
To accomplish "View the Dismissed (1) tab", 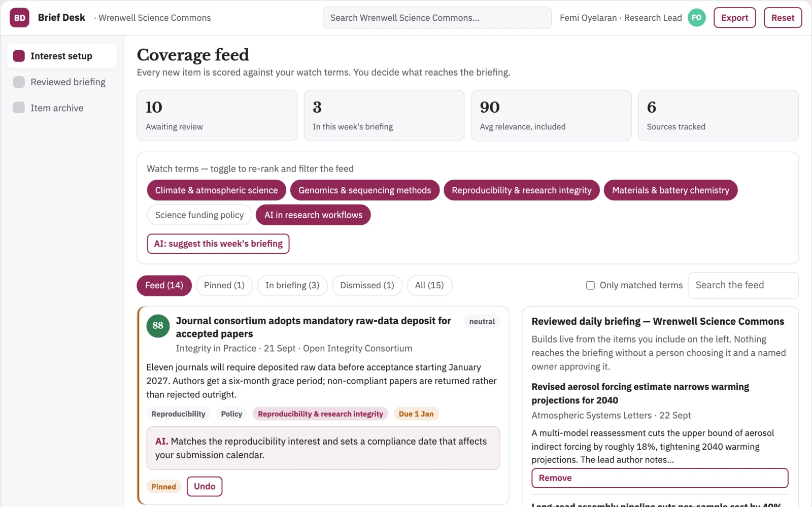I will click(x=367, y=286).
